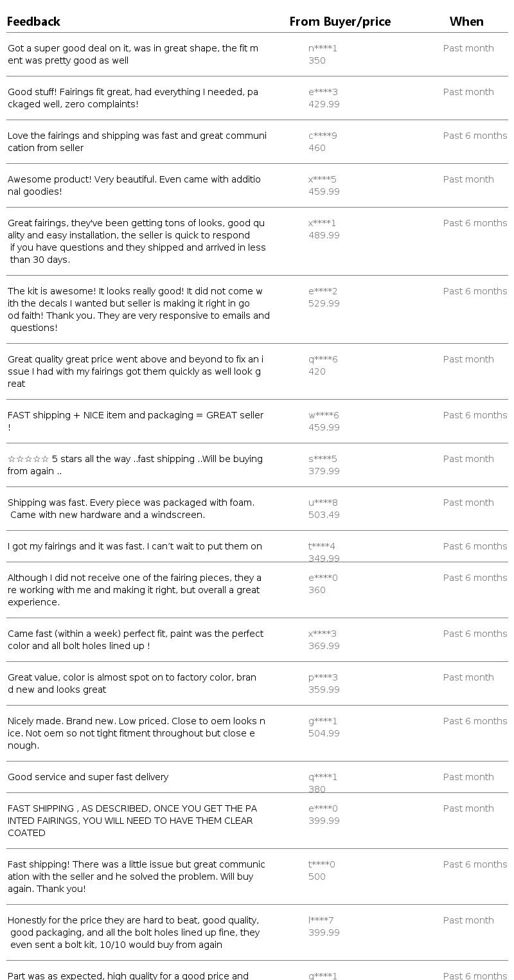Click the Feedback column header
Image resolution: width=514 pixels, height=980 pixels.
(x=33, y=21)
